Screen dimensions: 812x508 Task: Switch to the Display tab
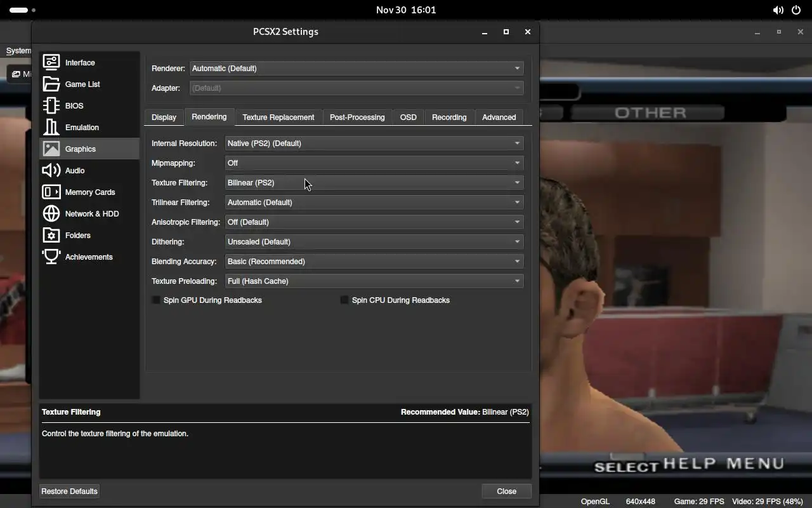coord(164,117)
